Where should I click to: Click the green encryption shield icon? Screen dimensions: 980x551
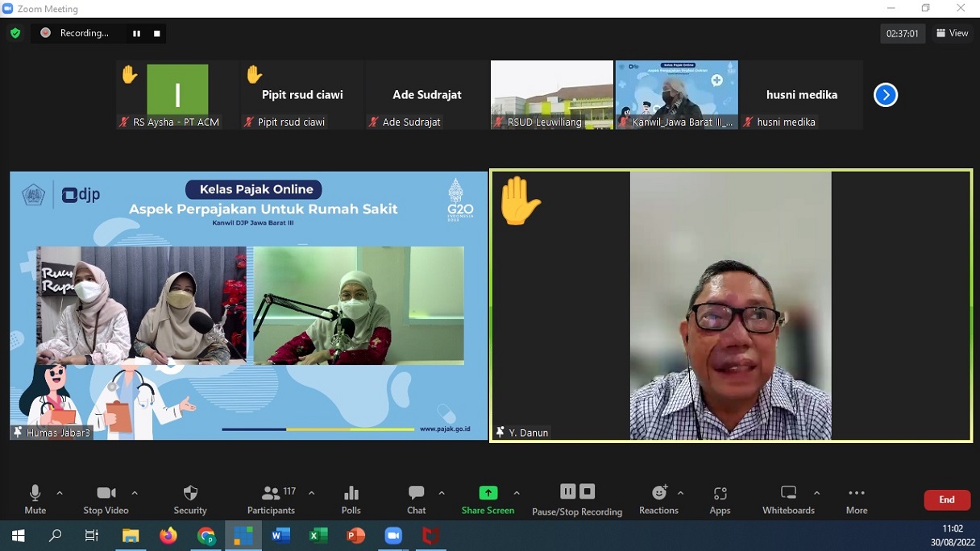pyautogui.click(x=15, y=33)
